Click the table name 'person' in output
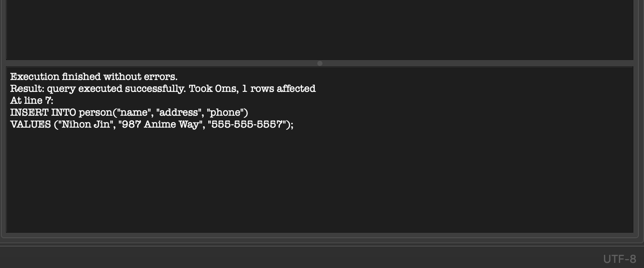 [95, 112]
